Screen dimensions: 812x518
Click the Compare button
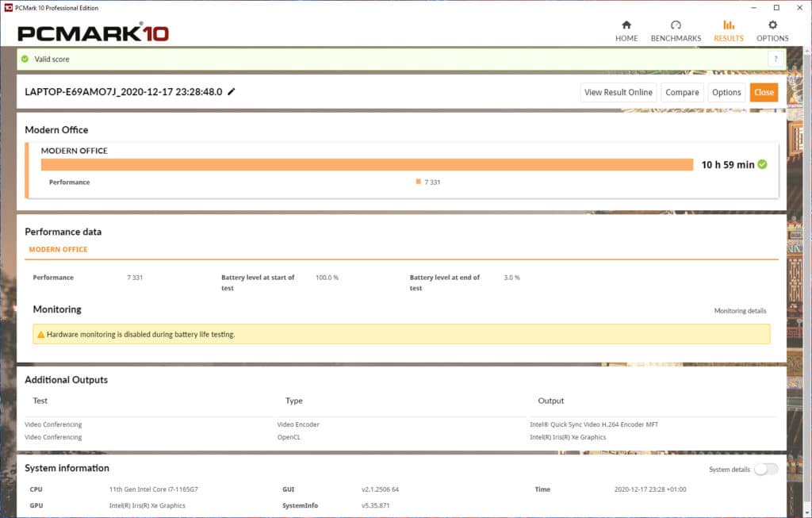[682, 92]
